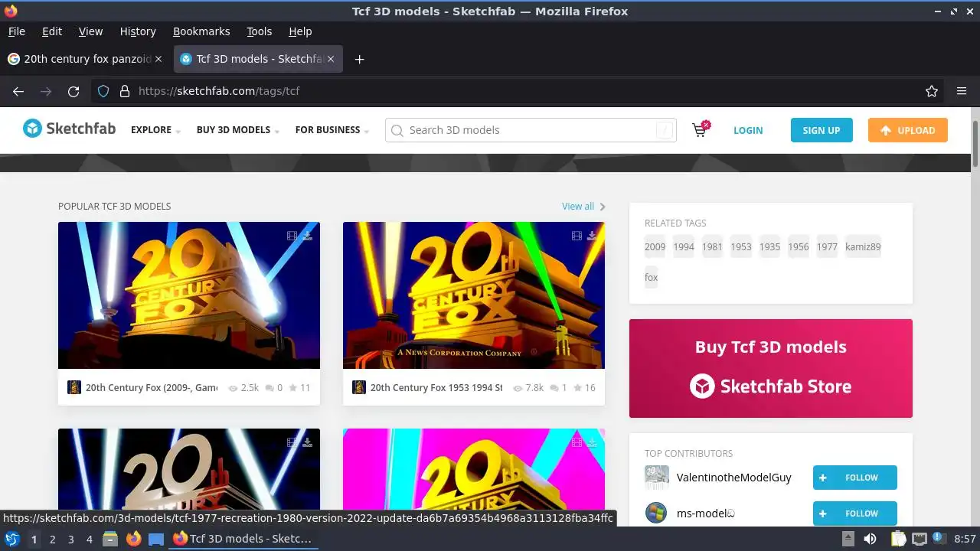
Task: Animation icon on 20th Century Fox 1953 1994 card
Action: click(577, 236)
